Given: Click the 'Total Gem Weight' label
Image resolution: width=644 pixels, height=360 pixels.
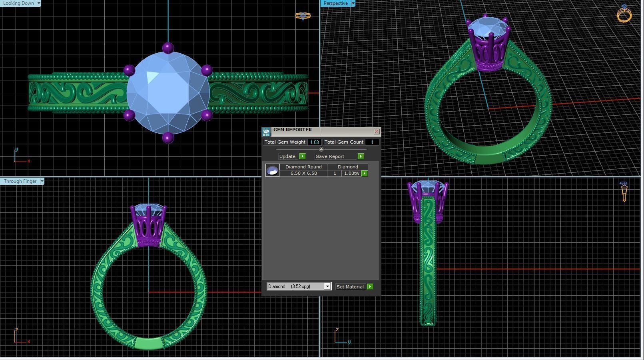Looking at the screenshot, I should tap(285, 142).
